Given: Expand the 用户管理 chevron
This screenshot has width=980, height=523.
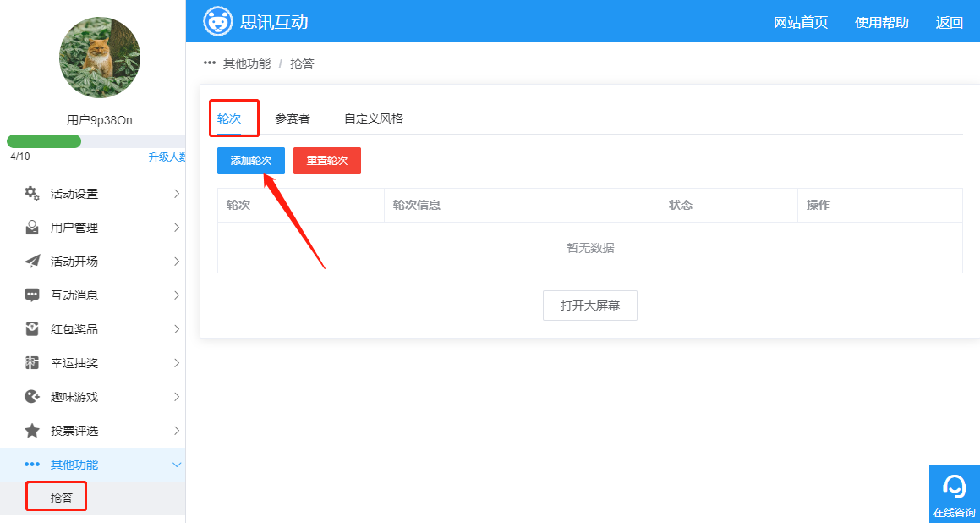Looking at the screenshot, I should 177,227.
